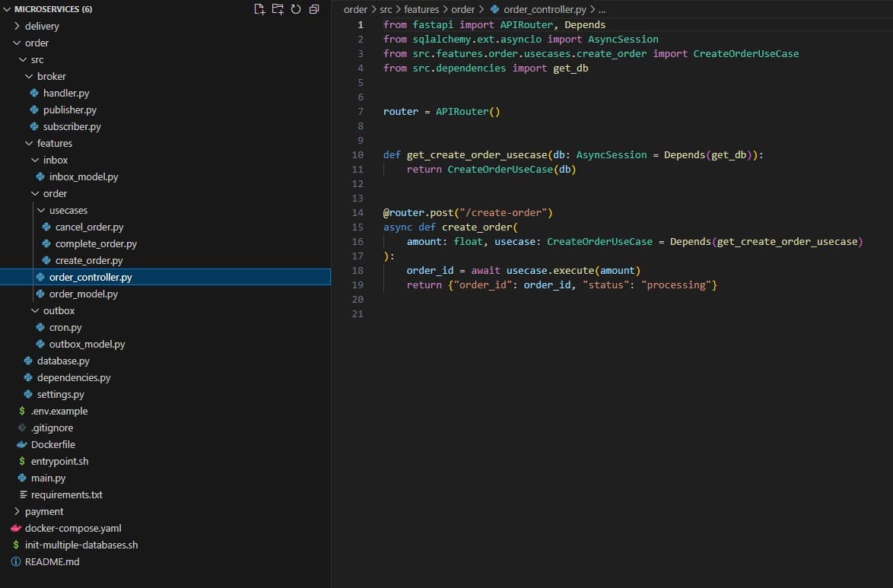Viewport: 893px width, 588px height.
Task: Click the Python icon beside order_model.py
Action: pos(40,294)
